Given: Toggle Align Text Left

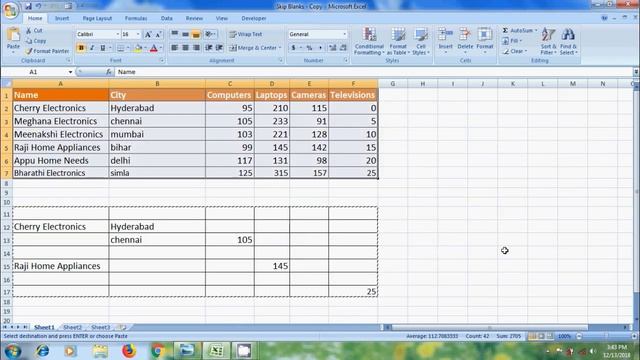Looking at the screenshot, I should point(174,48).
